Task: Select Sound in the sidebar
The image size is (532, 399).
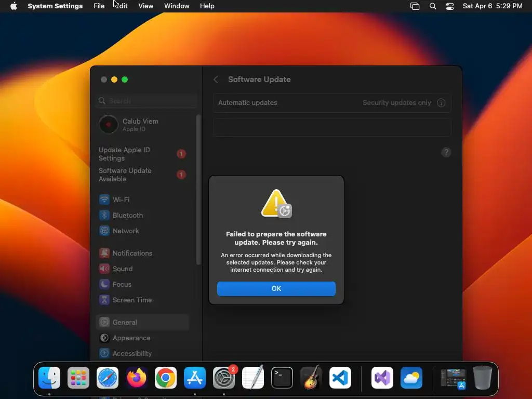Action: pyautogui.click(x=142, y=269)
